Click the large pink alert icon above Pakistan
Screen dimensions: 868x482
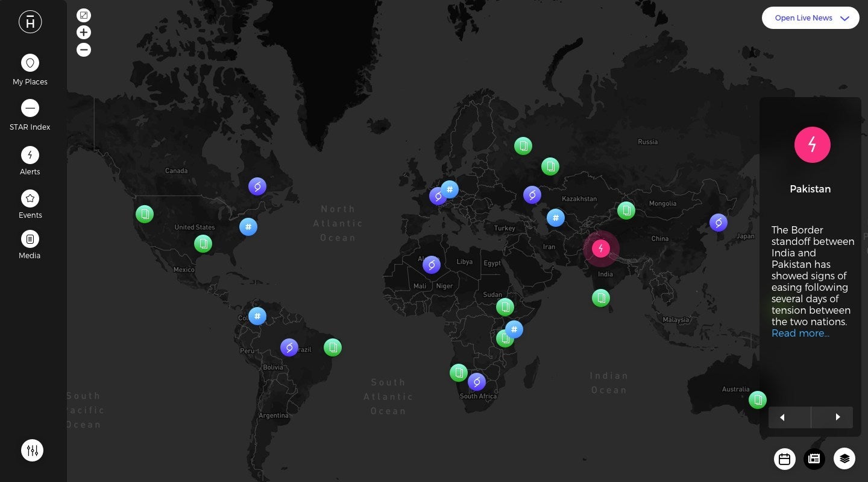coord(812,145)
